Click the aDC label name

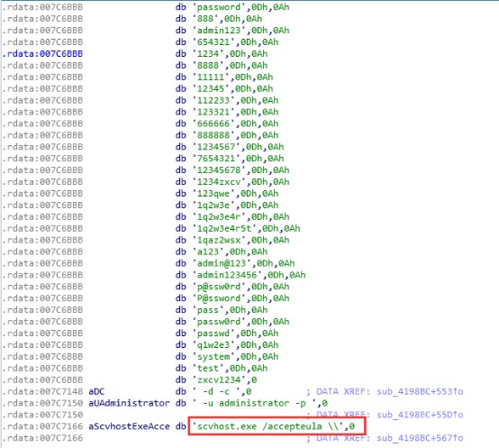pos(96,391)
